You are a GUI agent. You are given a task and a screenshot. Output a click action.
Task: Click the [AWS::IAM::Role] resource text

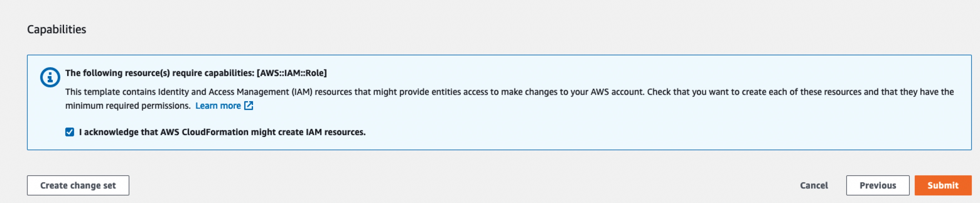click(x=292, y=73)
